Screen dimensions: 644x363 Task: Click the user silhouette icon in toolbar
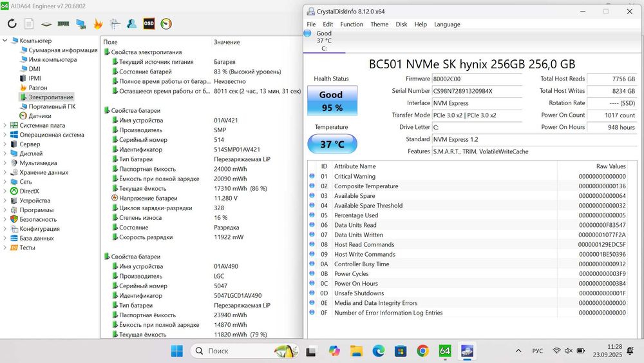(x=131, y=24)
